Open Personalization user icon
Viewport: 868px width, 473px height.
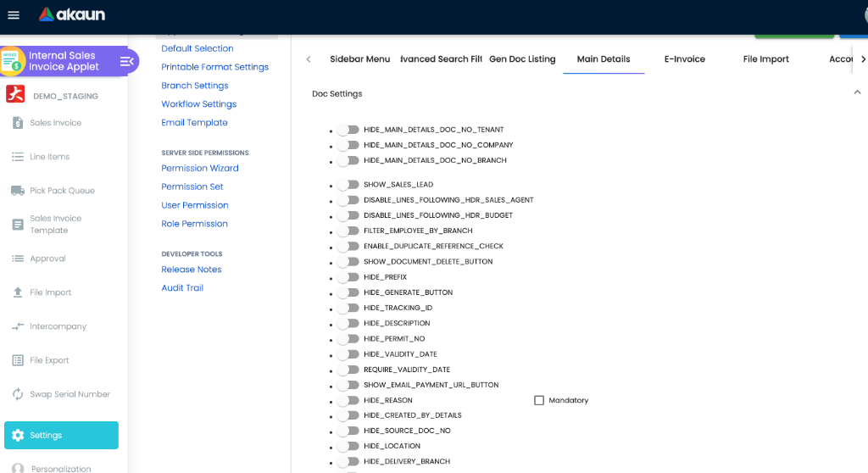pos(18,468)
